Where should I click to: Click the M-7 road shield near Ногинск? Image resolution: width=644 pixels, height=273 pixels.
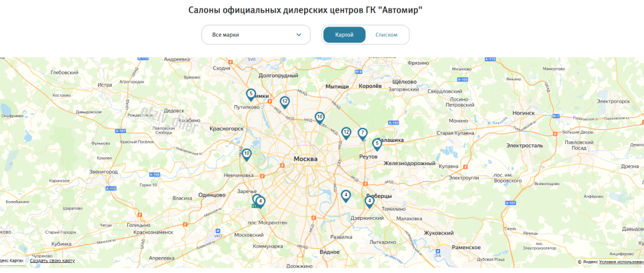point(556,116)
